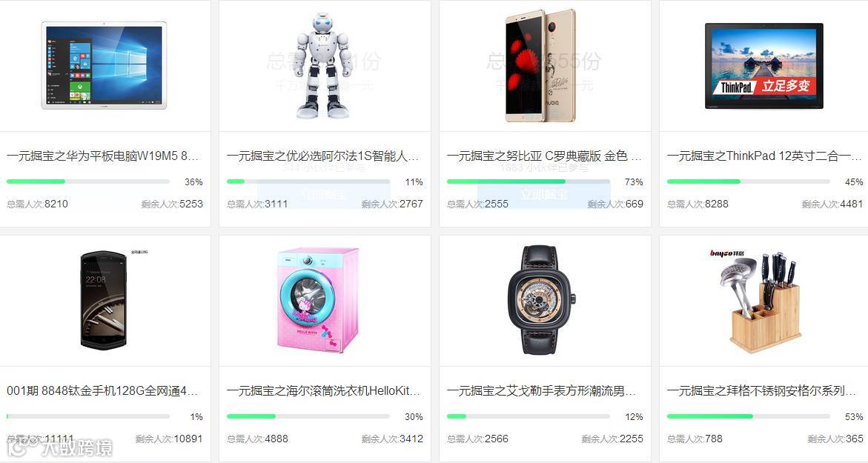868x463 pixels.
Task: Click the 53% progress bar for knife set
Action: pos(749,416)
